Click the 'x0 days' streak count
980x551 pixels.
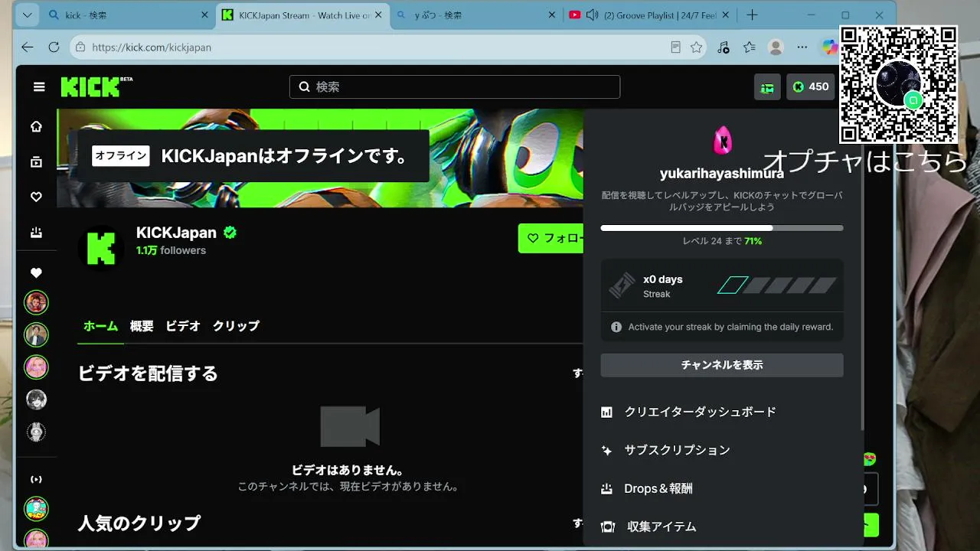tap(663, 279)
